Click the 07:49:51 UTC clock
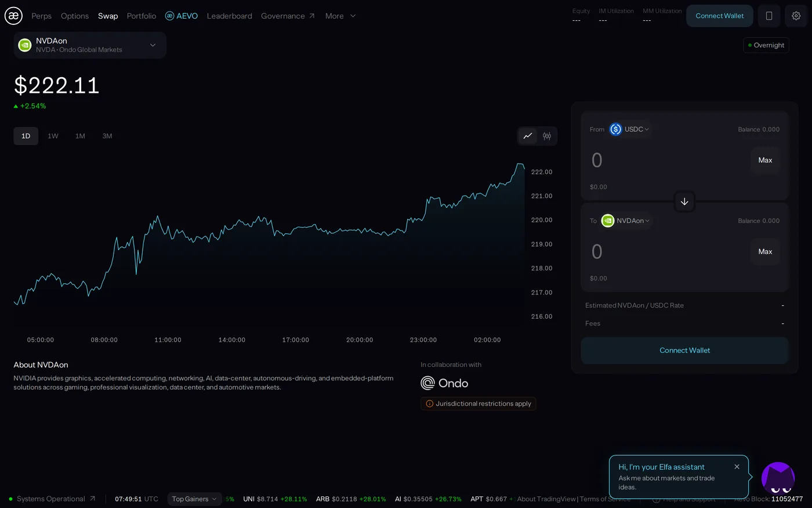This screenshot has width=812, height=508. (x=136, y=499)
